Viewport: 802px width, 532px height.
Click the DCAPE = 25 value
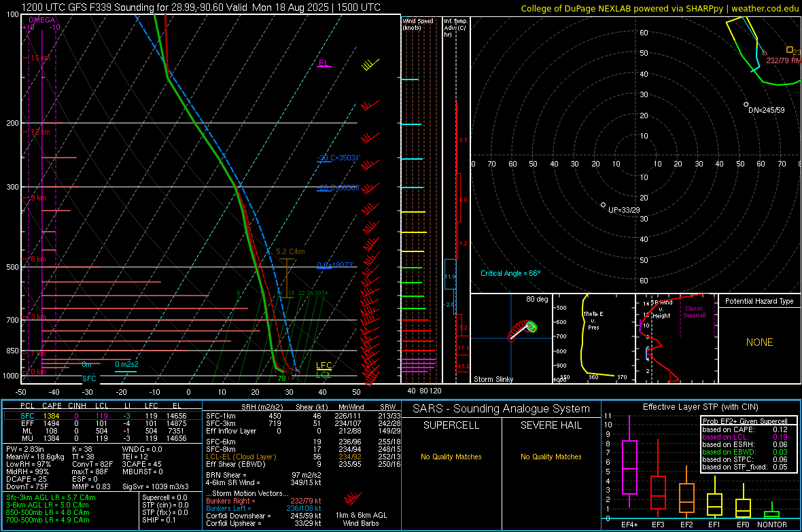[27, 479]
